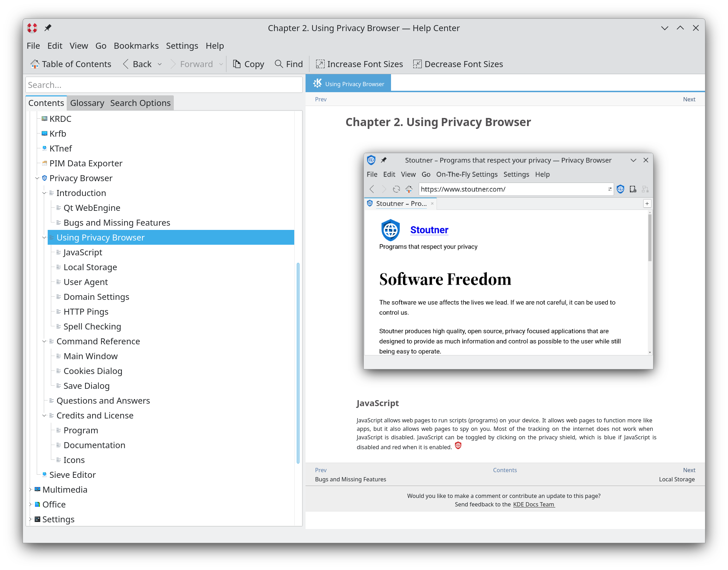The image size is (728, 570).
Task: Open the File menu
Action: click(x=33, y=46)
